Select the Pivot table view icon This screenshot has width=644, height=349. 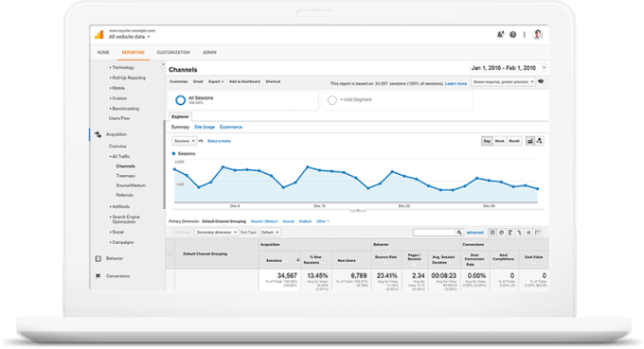(538, 233)
